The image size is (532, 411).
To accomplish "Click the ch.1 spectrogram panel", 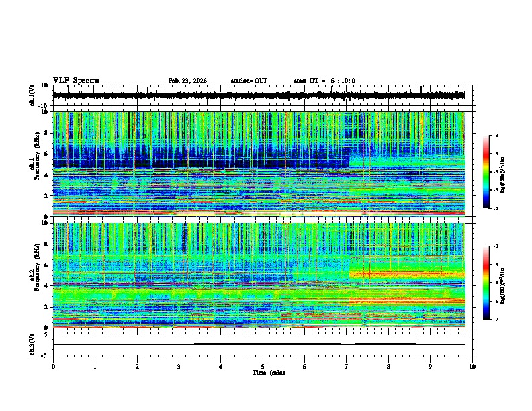I will coord(259,164).
